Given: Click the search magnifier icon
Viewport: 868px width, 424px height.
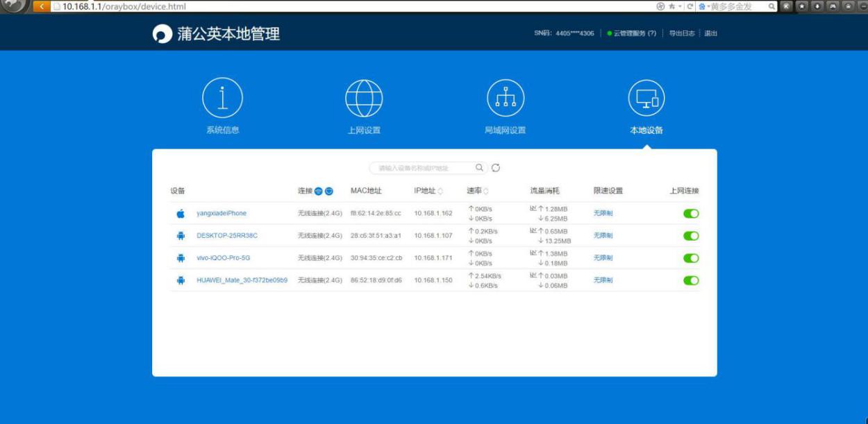Looking at the screenshot, I should [x=478, y=167].
